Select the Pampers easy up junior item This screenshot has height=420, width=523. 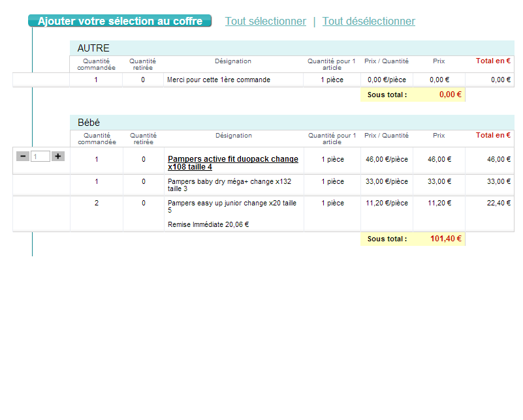[232, 206]
